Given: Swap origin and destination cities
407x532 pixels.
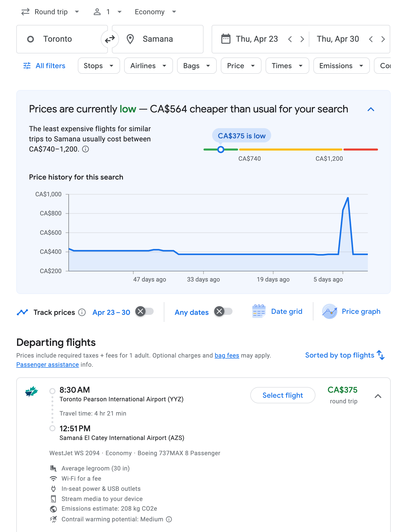Looking at the screenshot, I should (110, 39).
